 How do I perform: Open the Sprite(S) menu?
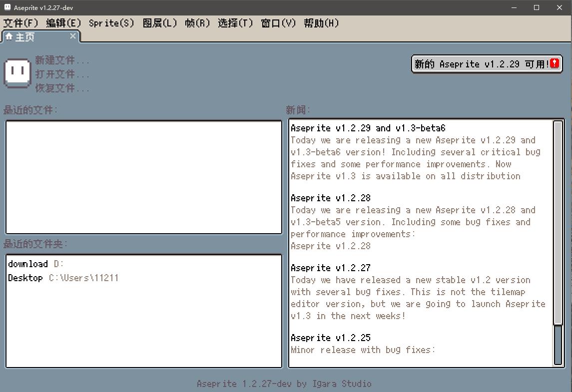[111, 23]
